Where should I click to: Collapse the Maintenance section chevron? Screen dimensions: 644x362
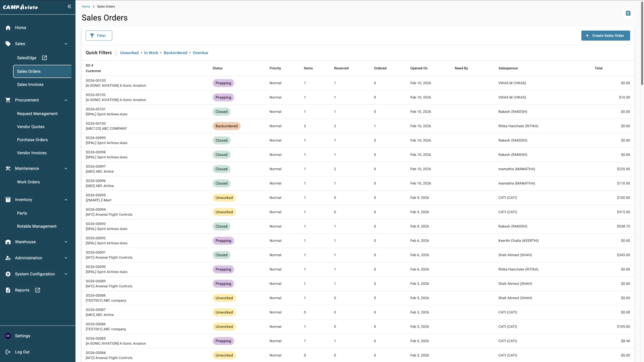pos(66,168)
